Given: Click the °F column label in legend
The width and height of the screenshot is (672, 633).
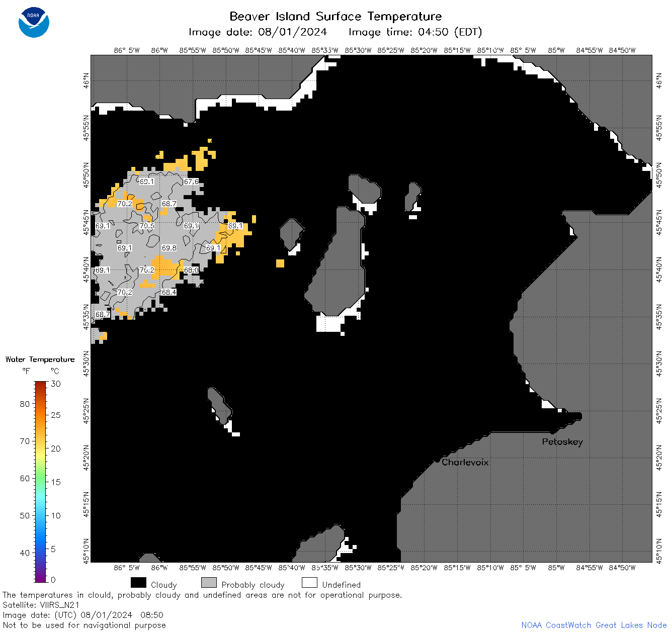Looking at the screenshot, I should [26, 372].
